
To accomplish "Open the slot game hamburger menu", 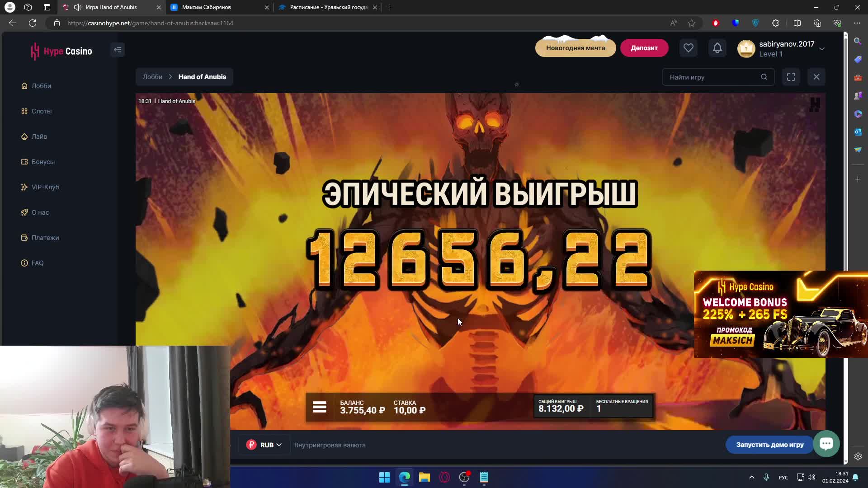I will pos(319,408).
